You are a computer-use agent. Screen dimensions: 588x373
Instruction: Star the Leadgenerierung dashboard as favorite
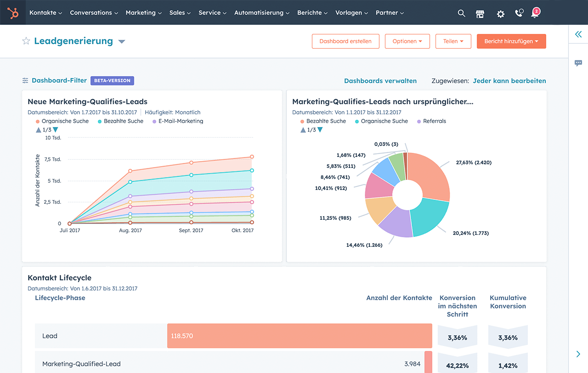coord(26,41)
